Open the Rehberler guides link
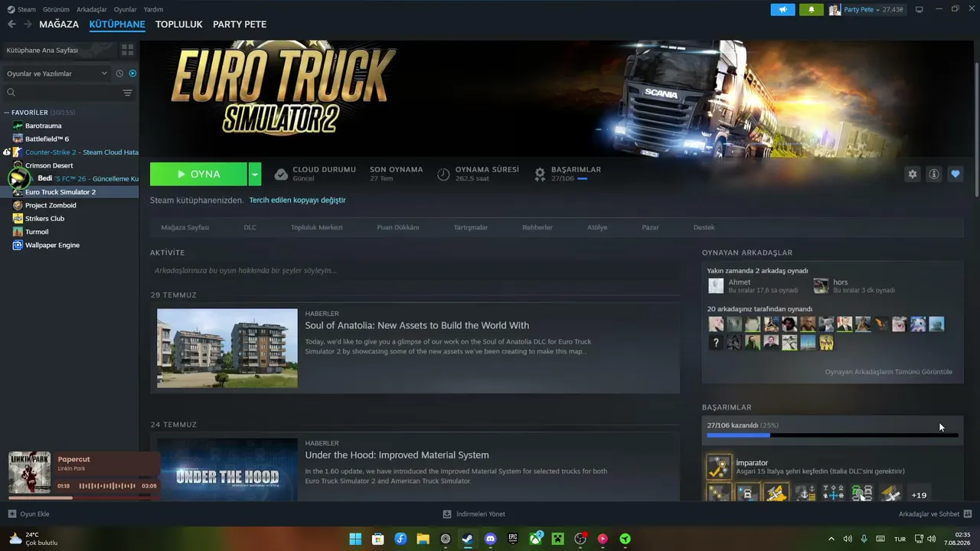The image size is (980, 551). 537,227
